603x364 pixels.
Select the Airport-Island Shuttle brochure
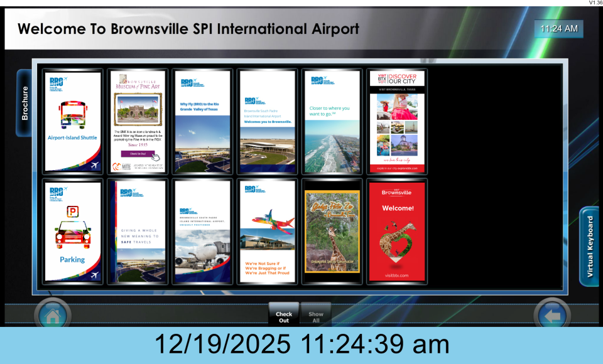[x=72, y=121]
